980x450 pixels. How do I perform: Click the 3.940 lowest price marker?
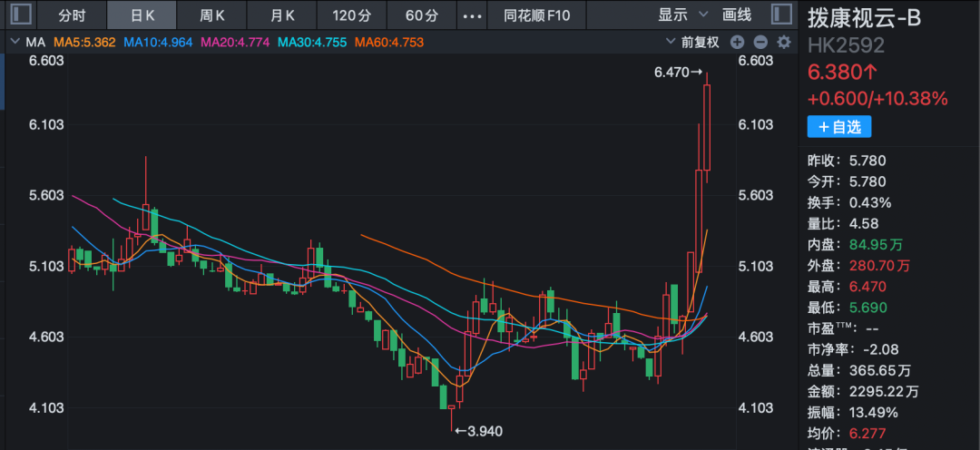click(480, 430)
